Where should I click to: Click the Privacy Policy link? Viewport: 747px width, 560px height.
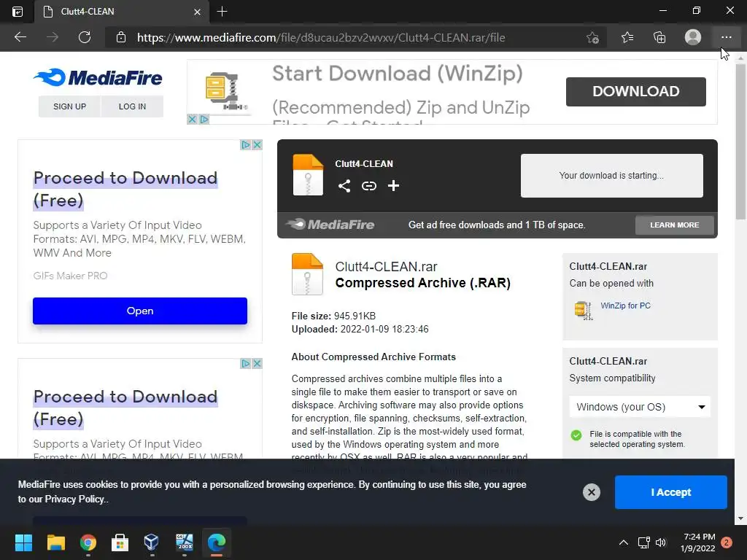(74, 499)
